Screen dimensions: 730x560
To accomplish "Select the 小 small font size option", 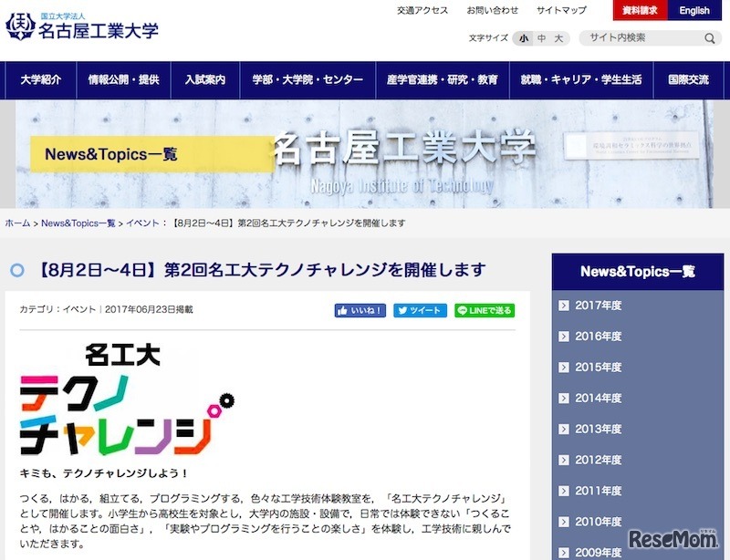I will pos(521,38).
